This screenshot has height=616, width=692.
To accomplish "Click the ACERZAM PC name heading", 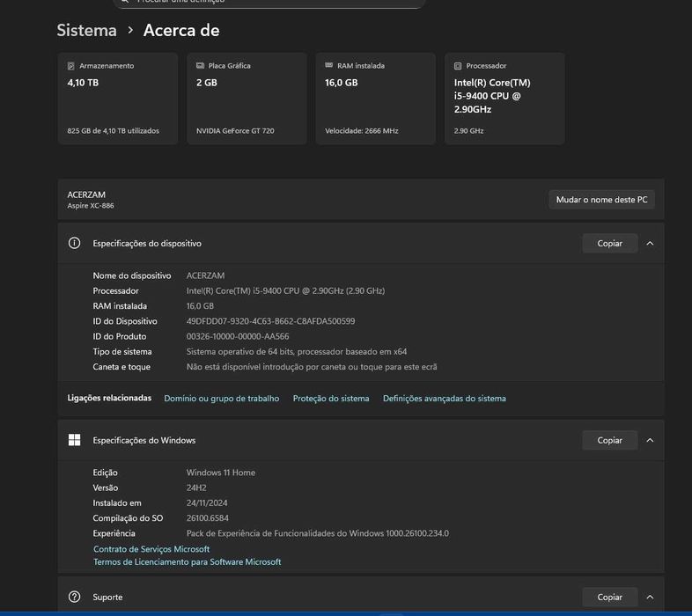I will point(86,194).
